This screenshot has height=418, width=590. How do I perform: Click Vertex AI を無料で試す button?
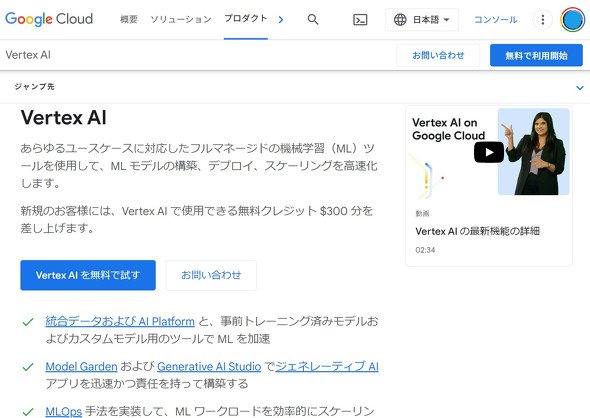pyautogui.click(x=88, y=275)
